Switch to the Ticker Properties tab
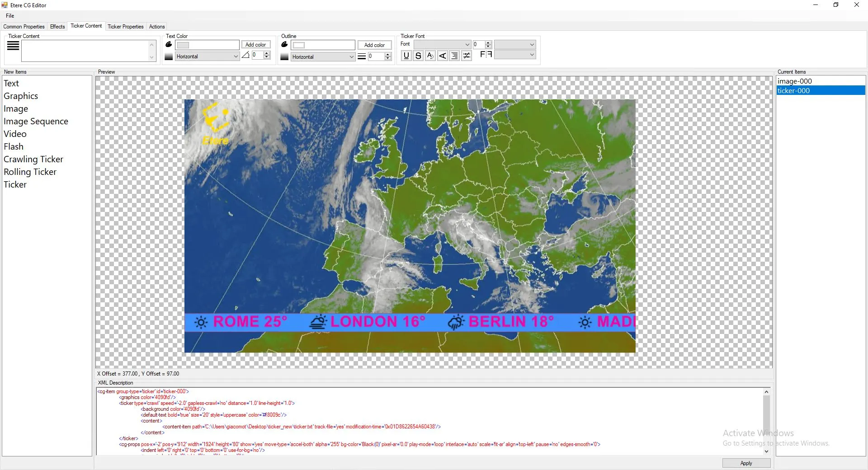 125,27
